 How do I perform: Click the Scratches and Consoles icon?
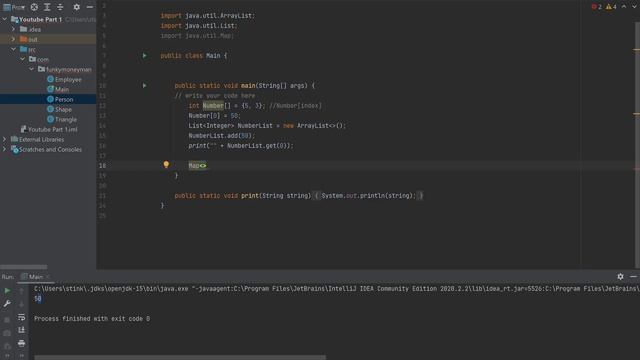point(15,149)
